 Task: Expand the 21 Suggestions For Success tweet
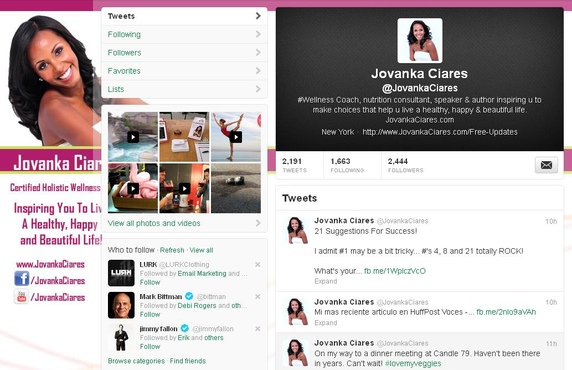326,281
